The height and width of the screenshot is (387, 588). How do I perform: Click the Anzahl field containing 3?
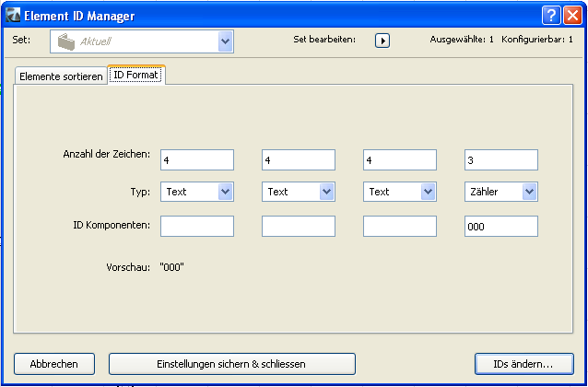click(500, 160)
